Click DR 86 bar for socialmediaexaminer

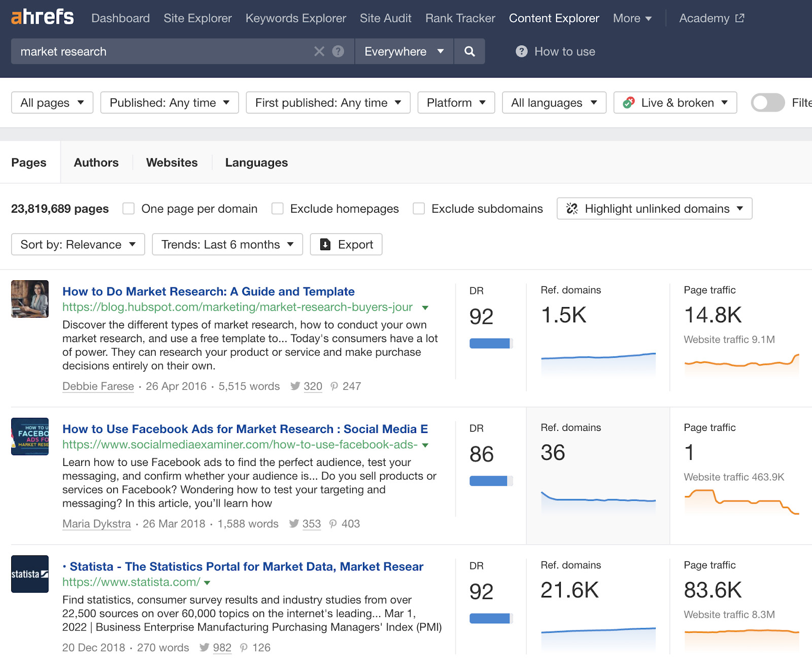491,481
